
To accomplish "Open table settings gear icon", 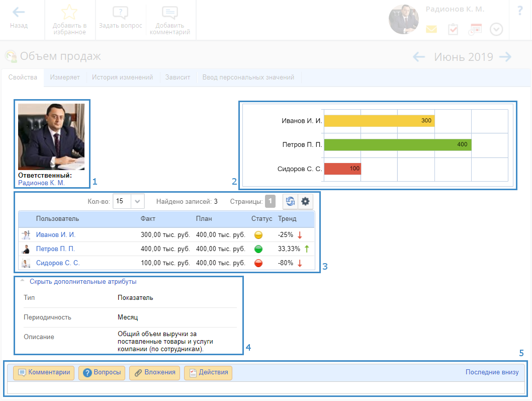I will coord(305,202).
